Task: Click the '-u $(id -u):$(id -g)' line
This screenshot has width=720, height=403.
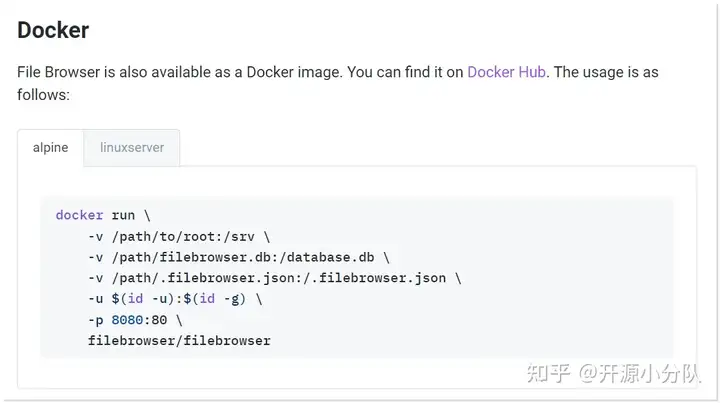Action: 175,299
